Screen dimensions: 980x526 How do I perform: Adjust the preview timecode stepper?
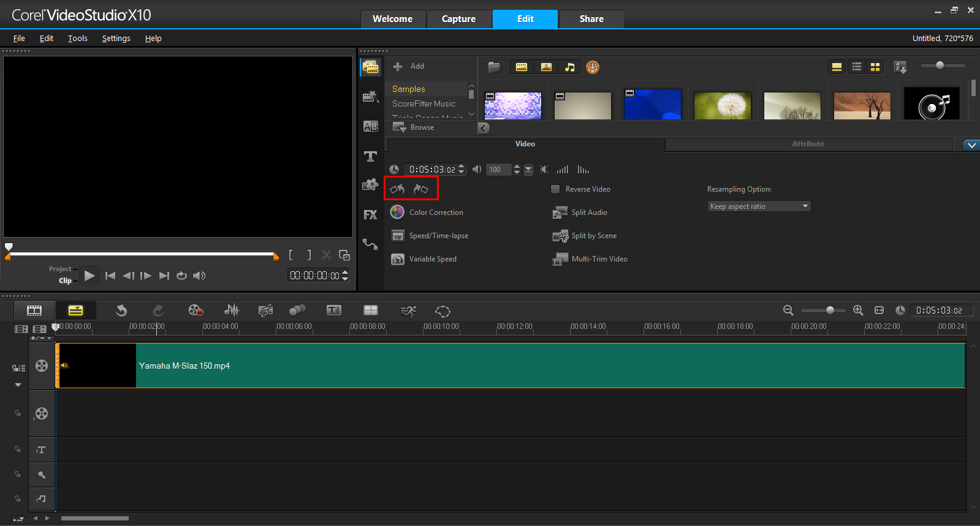pyautogui.click(x=345, y=276)
